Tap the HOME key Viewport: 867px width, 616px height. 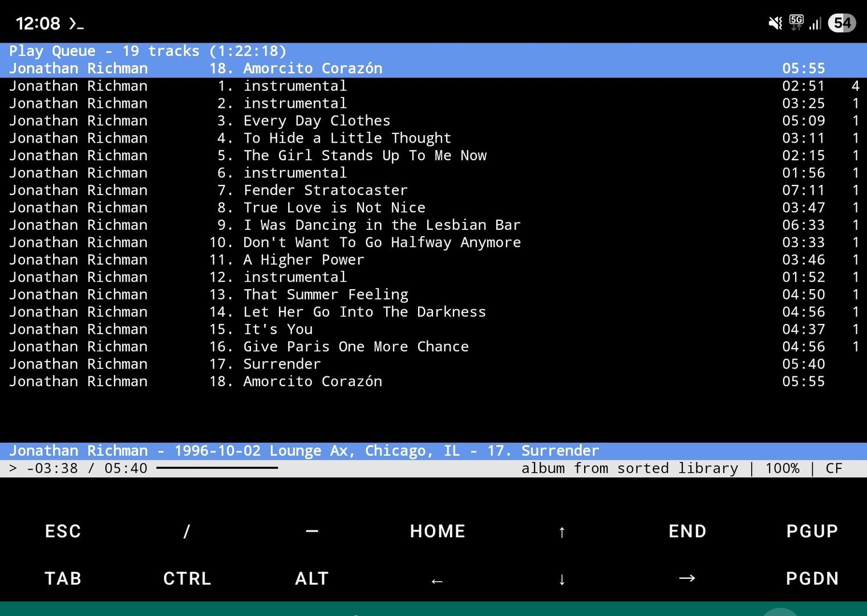point(437,531)
